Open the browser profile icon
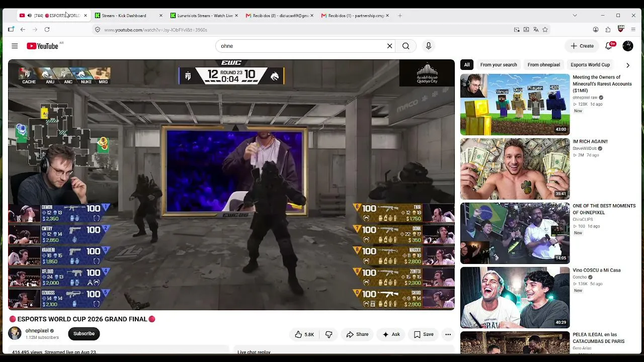The height and width of the screenshot is (362, 644). tap(596, 30)
